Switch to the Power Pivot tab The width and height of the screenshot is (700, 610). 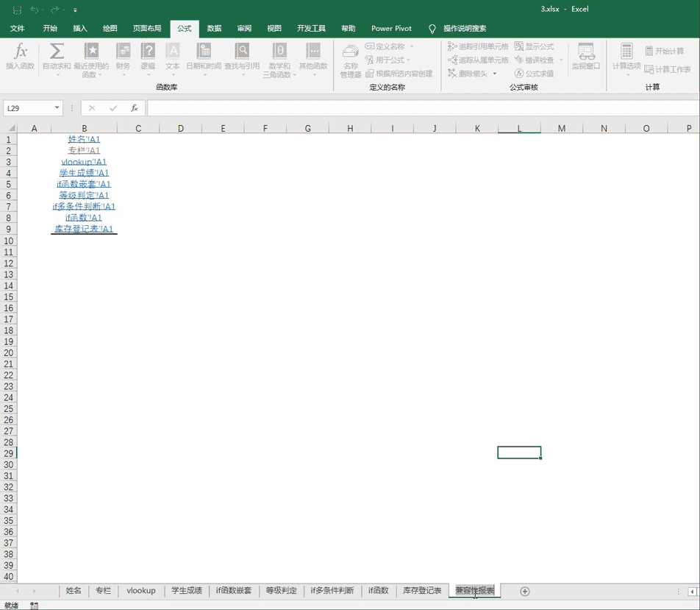click(391, 28)
